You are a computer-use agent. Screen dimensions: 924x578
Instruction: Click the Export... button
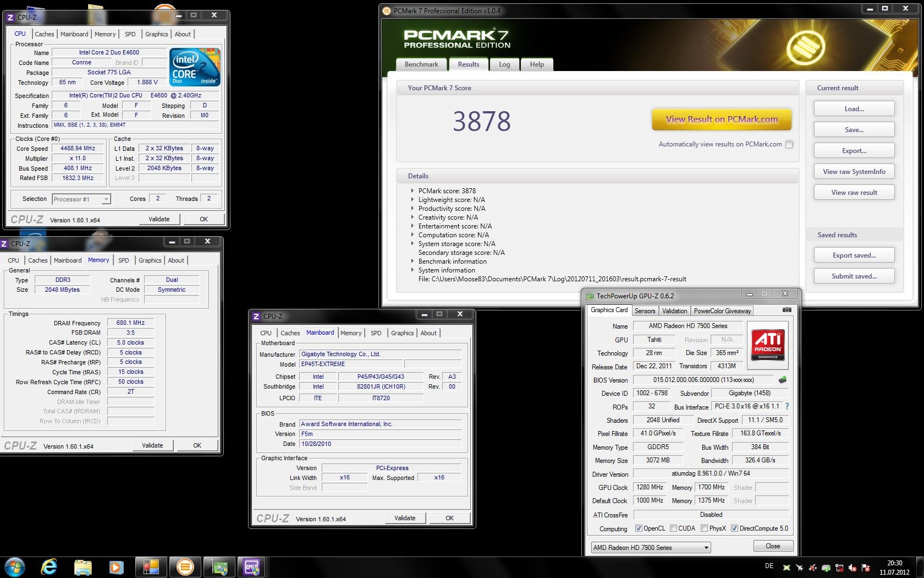[854, 151]
